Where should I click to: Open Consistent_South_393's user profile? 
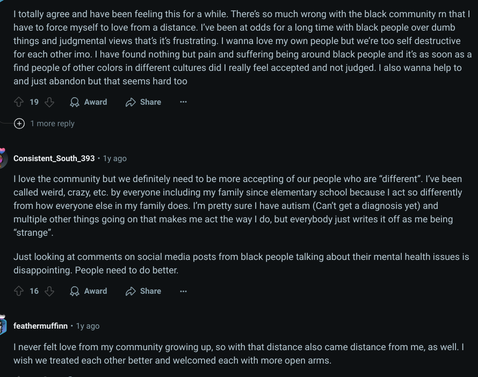pyautogui.click(x=54, y=158)
